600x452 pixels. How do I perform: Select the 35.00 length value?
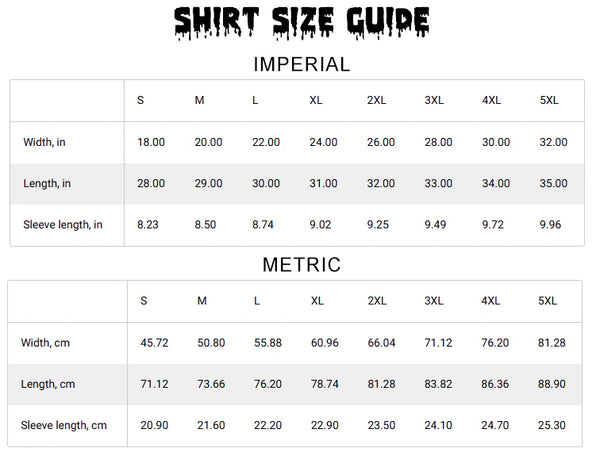[553, 184]
